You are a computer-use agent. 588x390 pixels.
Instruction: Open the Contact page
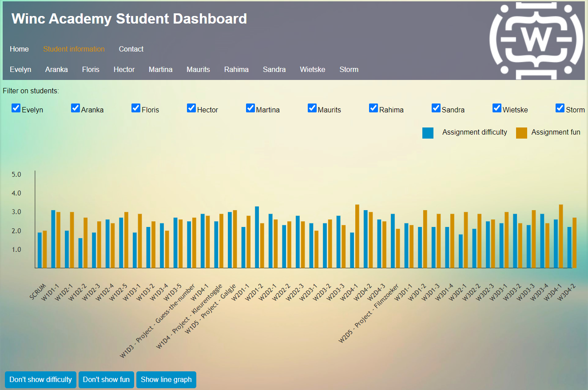point(131,49)
